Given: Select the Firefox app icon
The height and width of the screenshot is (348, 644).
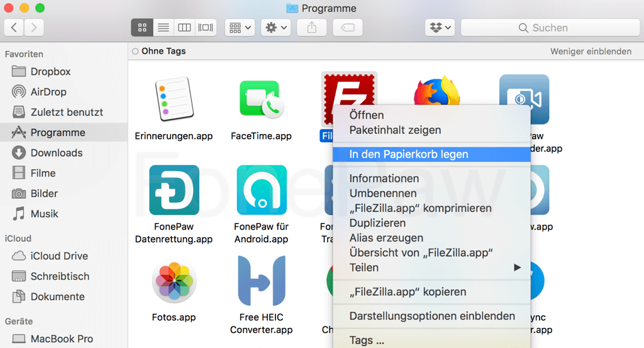Looking at the screenshot, I should tap(436, 91).
